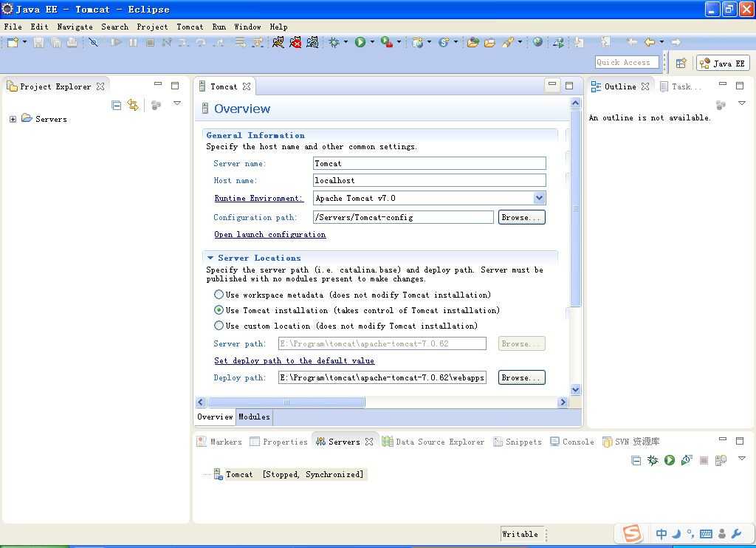756x548 pixels.
Task: Toggle Link with Editor in Project Explorer
Action: coord(133,105)
